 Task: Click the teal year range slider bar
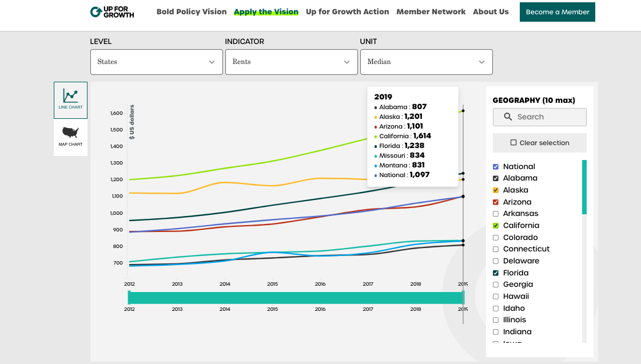tap(296, 298)
